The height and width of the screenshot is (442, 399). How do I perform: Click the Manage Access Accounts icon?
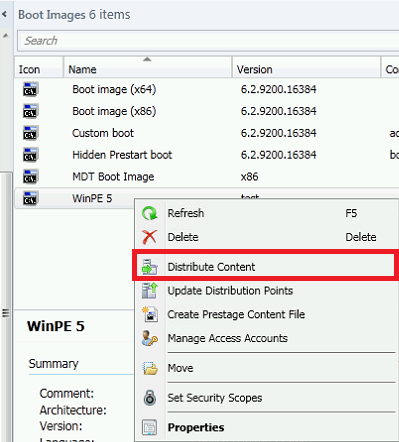(150, 338)
